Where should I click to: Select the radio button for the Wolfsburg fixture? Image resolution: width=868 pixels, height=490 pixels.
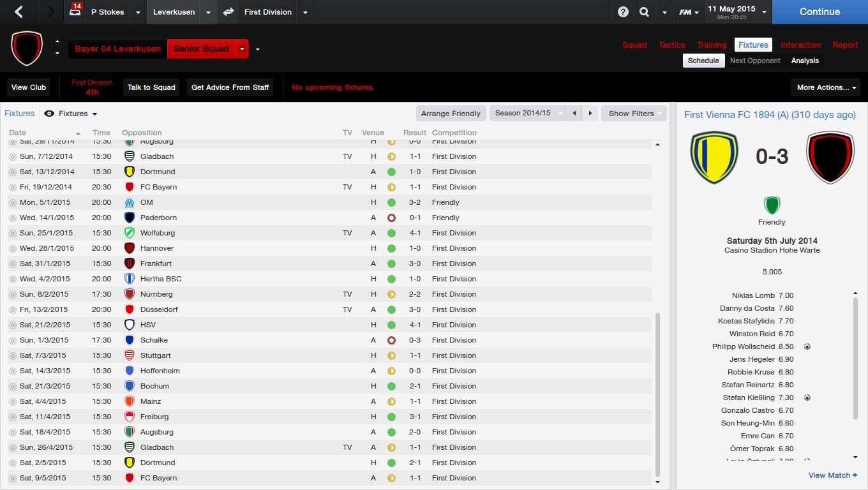(12, 233)
